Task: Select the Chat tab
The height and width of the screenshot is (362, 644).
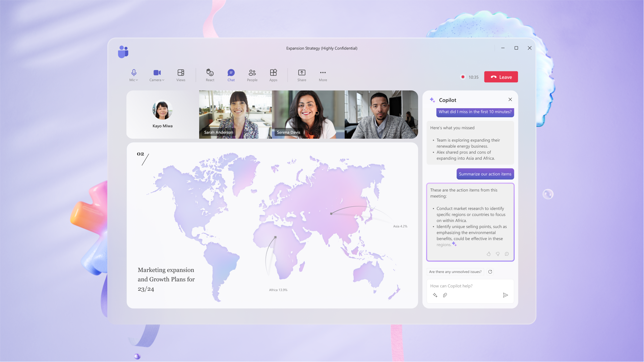Action: click(x=231, y=75)
